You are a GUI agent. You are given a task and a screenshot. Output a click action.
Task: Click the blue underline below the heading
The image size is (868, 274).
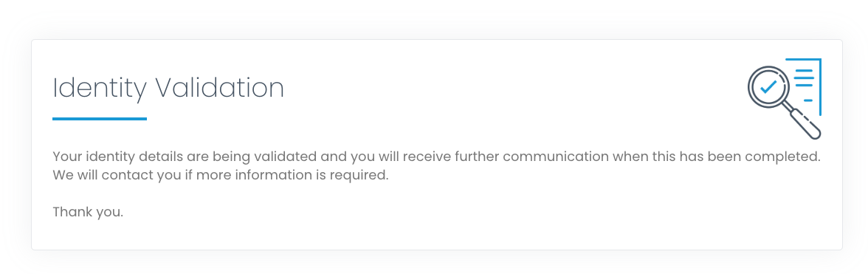(x=100, y=118)
